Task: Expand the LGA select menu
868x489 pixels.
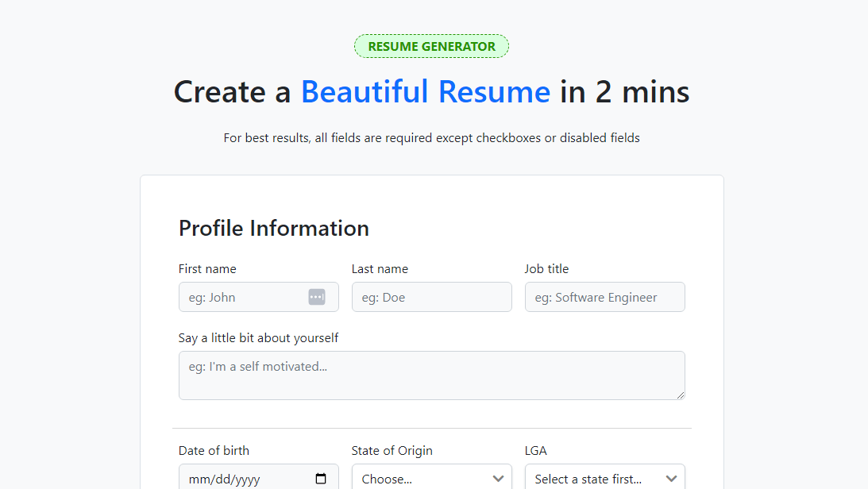Action: [604, 479]
